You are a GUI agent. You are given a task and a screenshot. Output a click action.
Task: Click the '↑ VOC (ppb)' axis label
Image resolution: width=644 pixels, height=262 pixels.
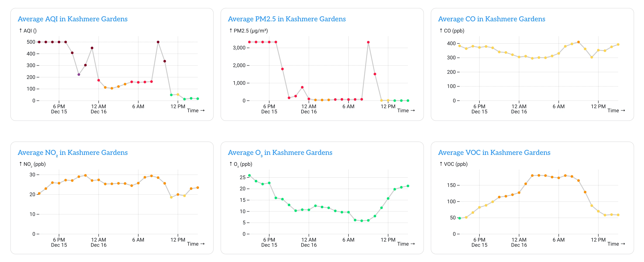pos(454,164)
